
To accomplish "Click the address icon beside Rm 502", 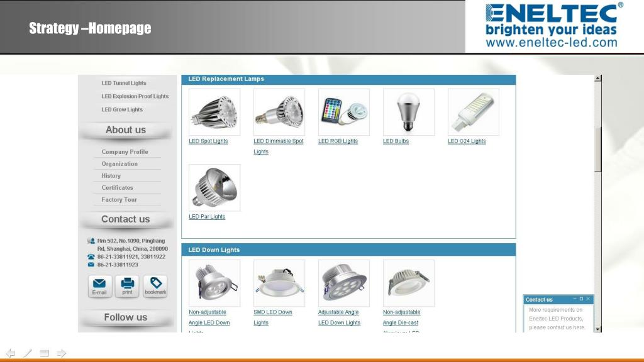I will pos(91,241).
